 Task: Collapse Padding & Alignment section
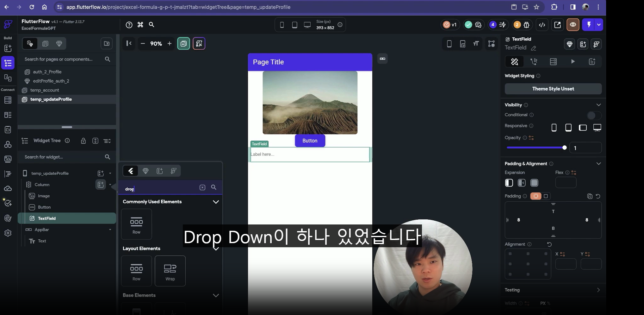coord(598,164)
